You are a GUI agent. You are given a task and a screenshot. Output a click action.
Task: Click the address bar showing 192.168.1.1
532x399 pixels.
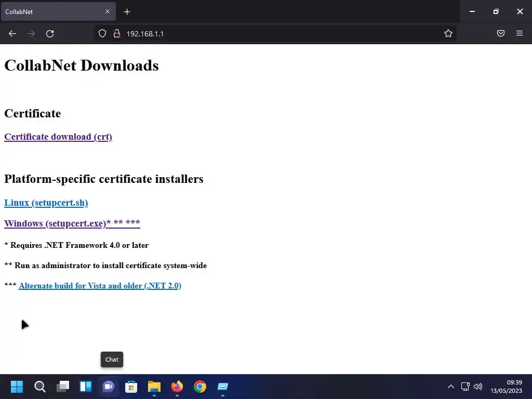275,34
